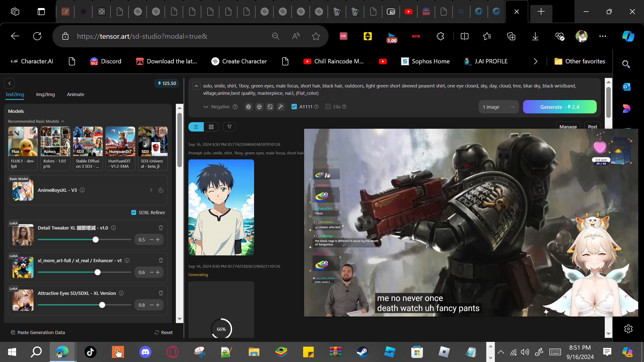Tick the checkbox on the FLUX.1 card
Image resolution: width=644 pixels, height=362 pixels.
[33, 131]
